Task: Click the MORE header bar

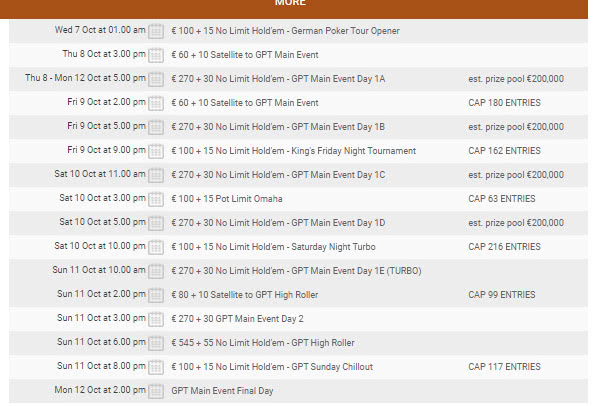Action: click(294, 8)
